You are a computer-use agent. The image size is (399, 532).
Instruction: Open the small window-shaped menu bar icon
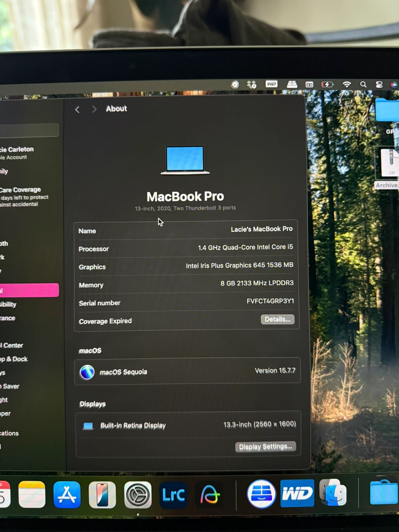309,85
